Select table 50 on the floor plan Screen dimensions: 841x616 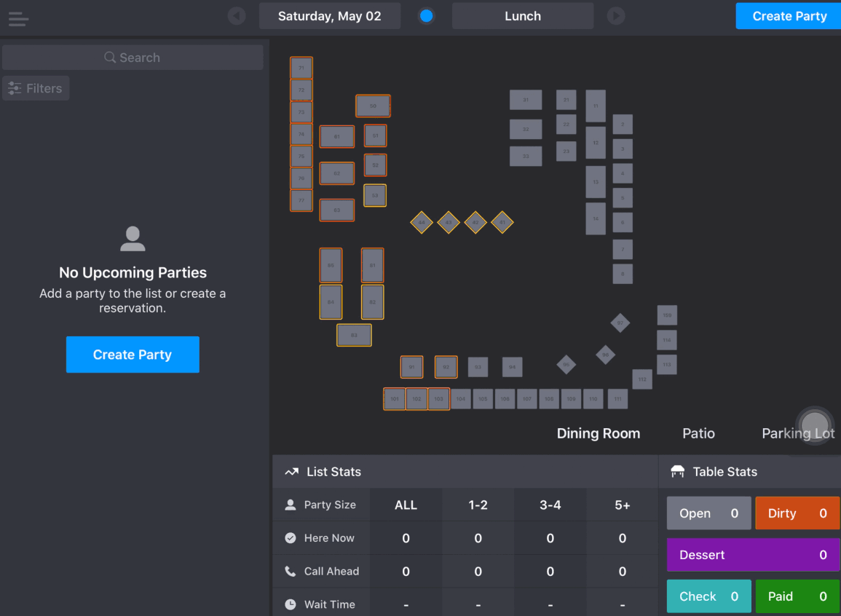tap(373, 106)
